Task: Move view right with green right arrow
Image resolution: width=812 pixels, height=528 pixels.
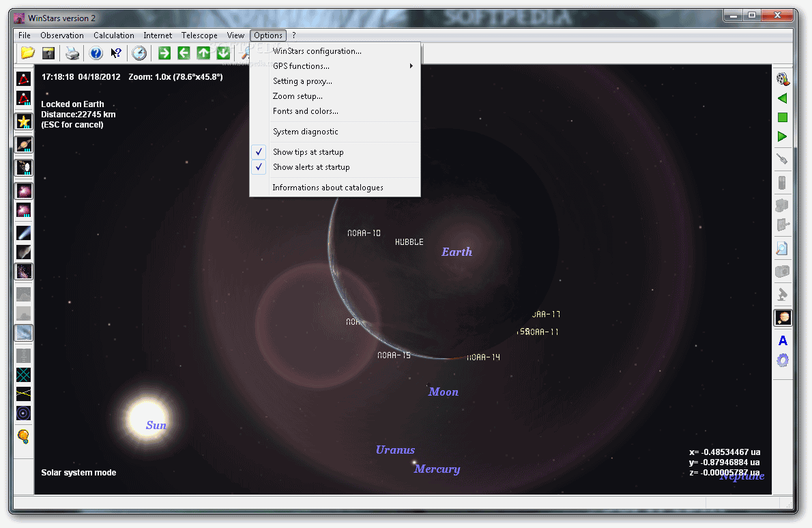Action: pos(164,53)
